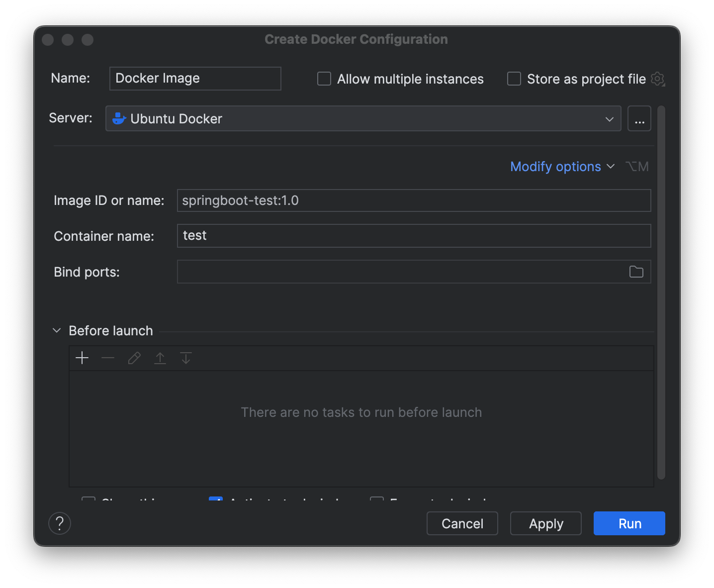The image size is (714, 588).
Task: Click the remove task minus icon
Action: pos(108,358)
